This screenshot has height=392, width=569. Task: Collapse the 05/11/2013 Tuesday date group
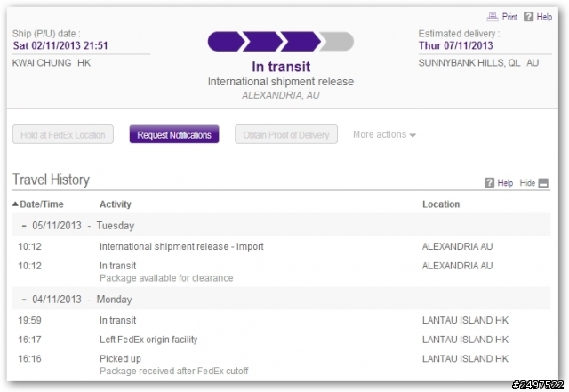tap(24, 226)
